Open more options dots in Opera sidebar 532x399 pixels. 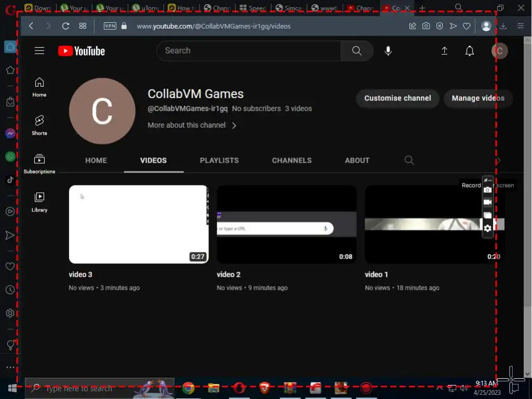(10, 367)
